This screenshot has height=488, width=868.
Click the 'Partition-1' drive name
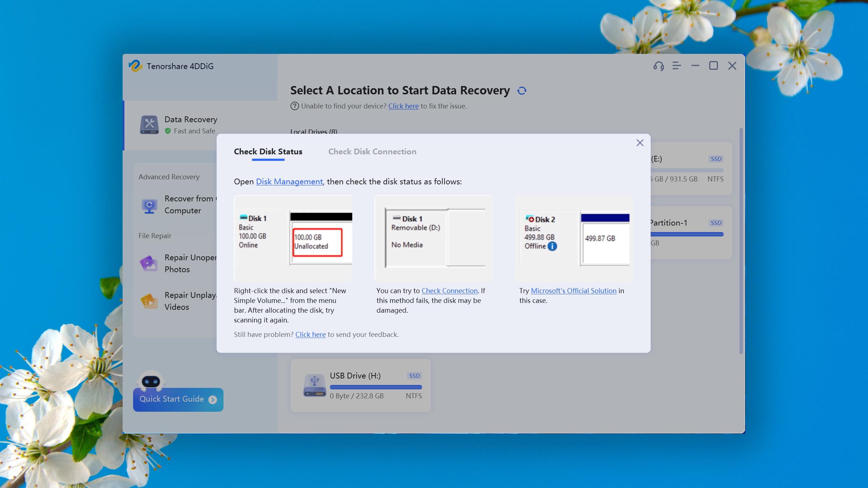[x=669, y=223]
